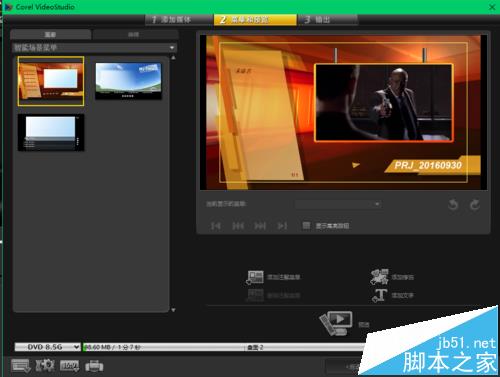The height and width of the screenshot is (377, 500).
Task: Select the dark gradient menu template thumbnail
Action: click(x=51, y=132)
